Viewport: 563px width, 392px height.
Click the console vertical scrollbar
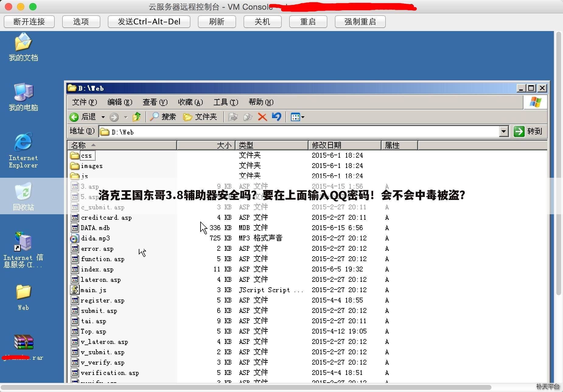pyautogui.click(x=558, y=164)
